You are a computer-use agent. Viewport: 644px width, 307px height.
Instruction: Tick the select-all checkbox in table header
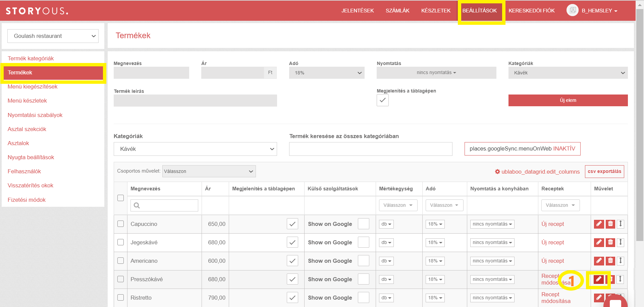click(121, 198)
